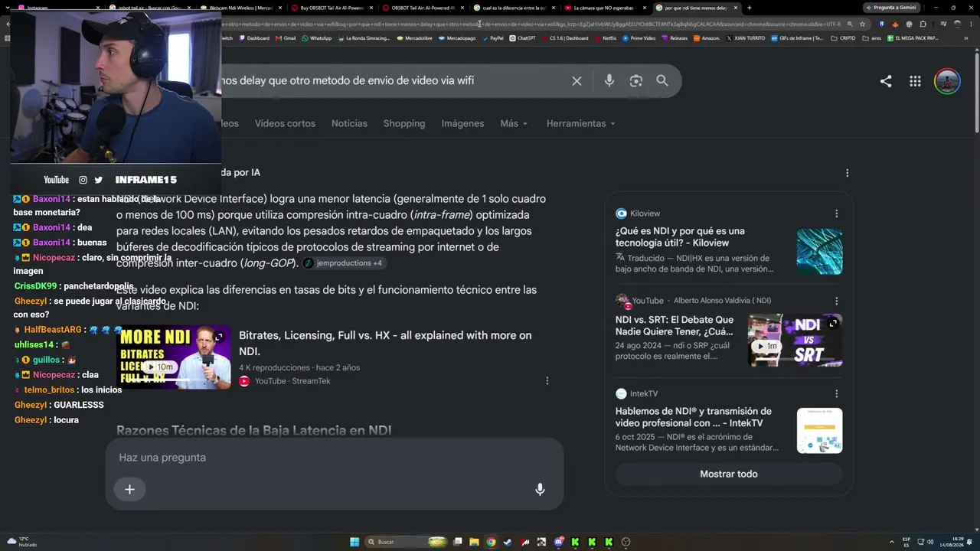Switch to the Imágenes results tab
This screenshot has height=551, width=980.
pyautogui.click(x=462, y=124)
